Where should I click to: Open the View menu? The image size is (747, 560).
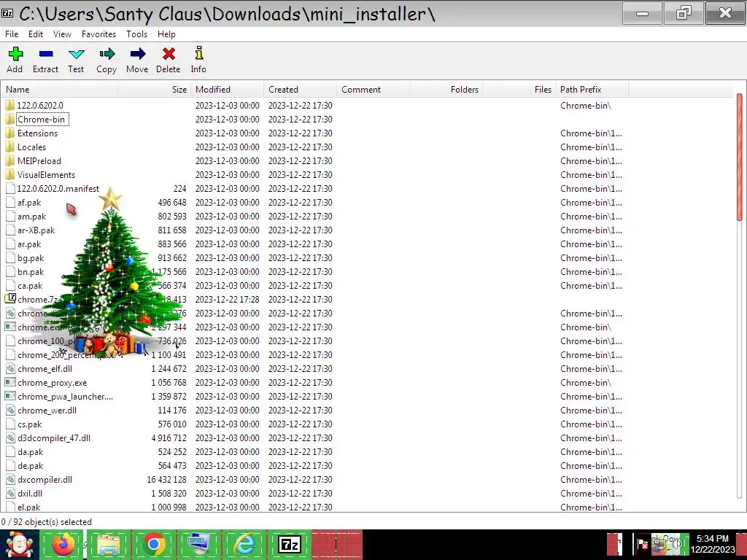pos(62,34)
